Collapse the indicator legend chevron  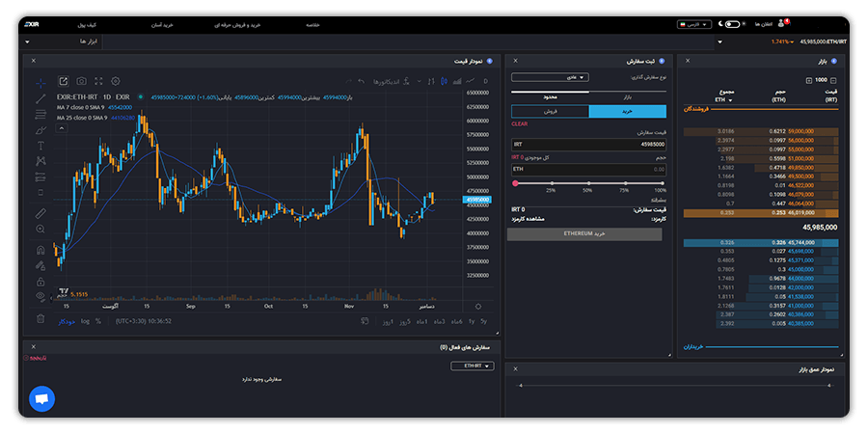(x=62, y=128)
